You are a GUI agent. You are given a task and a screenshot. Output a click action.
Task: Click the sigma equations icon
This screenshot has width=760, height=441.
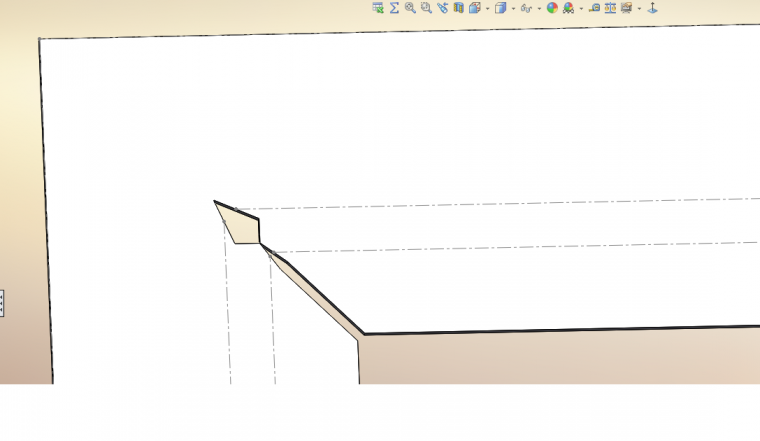tap(394, 8)
